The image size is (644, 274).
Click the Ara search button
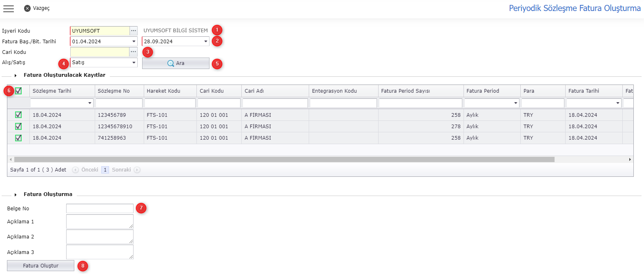[x=176, y=63]
